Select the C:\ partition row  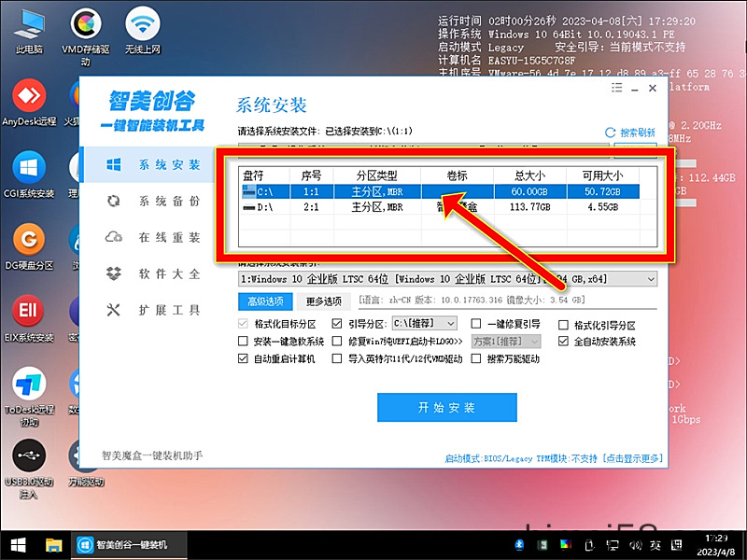click(x=440, y=191)
